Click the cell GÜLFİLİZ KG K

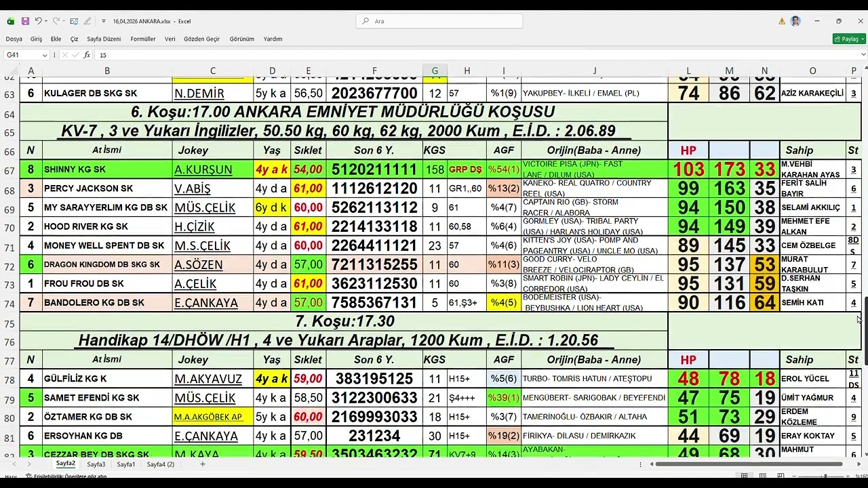[x=106, y=379]
